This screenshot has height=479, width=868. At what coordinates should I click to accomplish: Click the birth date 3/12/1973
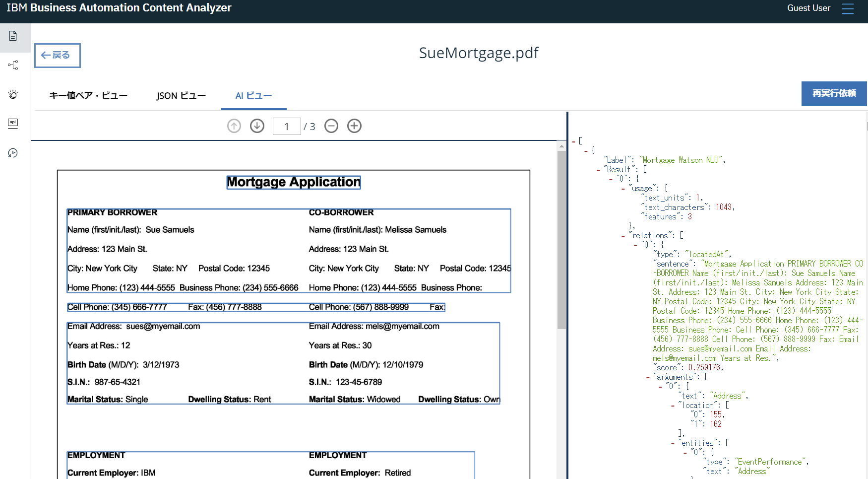161,365
